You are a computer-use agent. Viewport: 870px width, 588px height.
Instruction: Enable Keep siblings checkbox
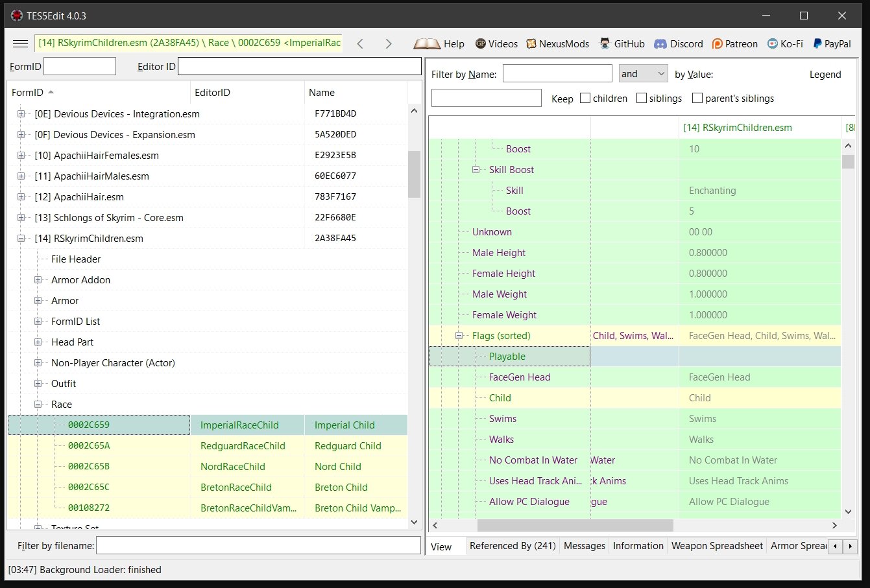pyautogui.click(x=642, y=98)
